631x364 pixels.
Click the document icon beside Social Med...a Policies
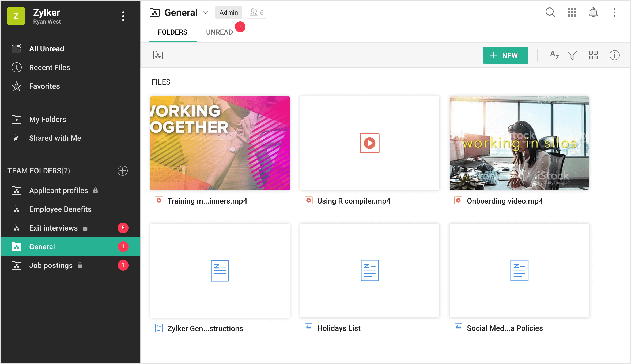458,328
